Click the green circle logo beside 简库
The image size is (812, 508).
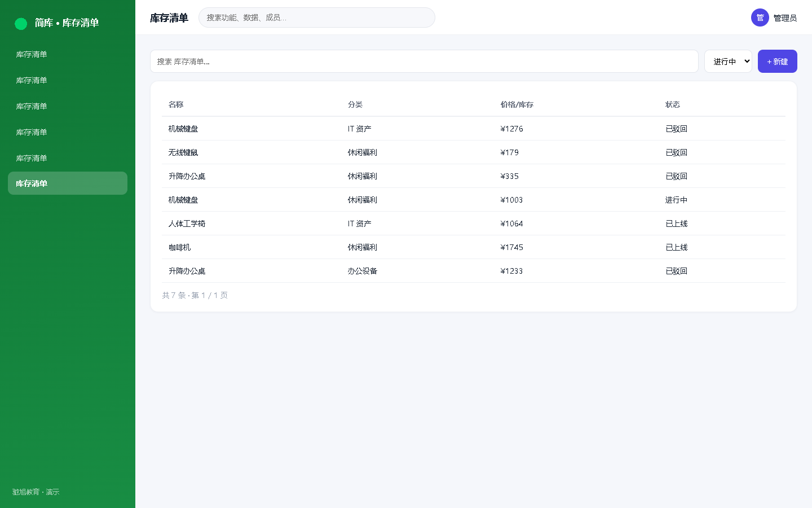pyautogui.click(x=21, y=24)
